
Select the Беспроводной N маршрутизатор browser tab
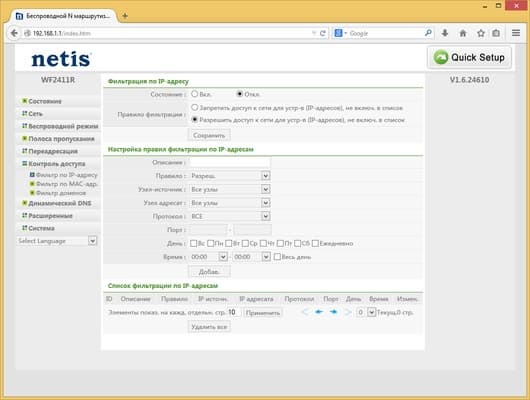coord(64,16)
